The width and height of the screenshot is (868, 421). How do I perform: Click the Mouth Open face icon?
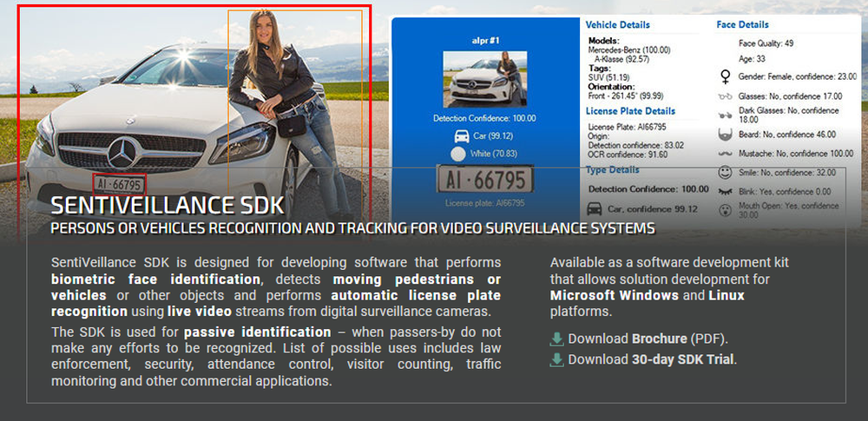(x=725, y=210)
